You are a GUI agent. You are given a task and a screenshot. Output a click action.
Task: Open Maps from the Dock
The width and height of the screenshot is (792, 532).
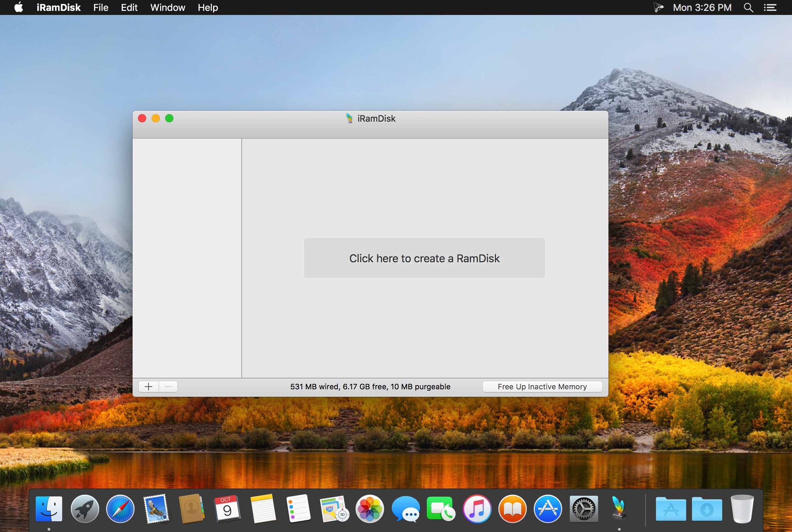[334, 509]
